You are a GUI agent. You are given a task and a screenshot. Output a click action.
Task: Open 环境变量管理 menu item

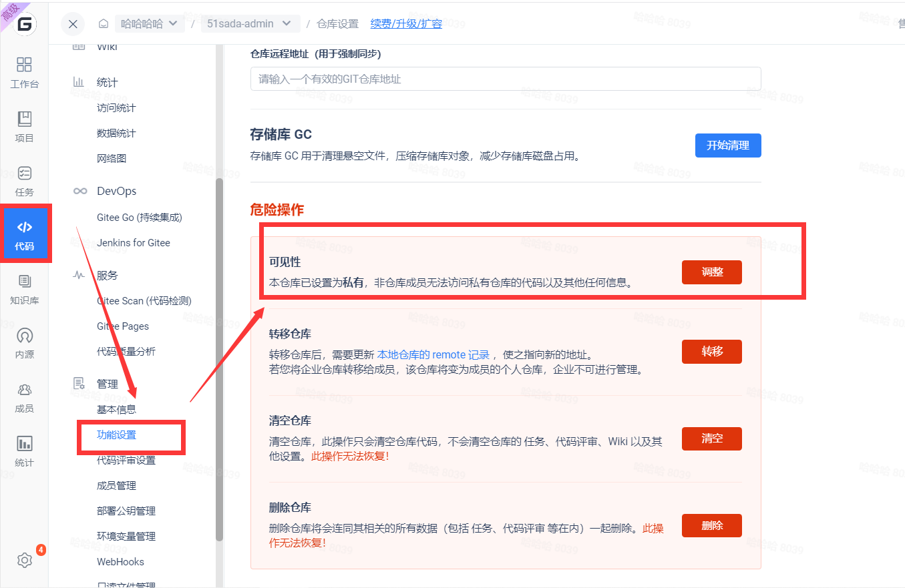coord(126,537)
